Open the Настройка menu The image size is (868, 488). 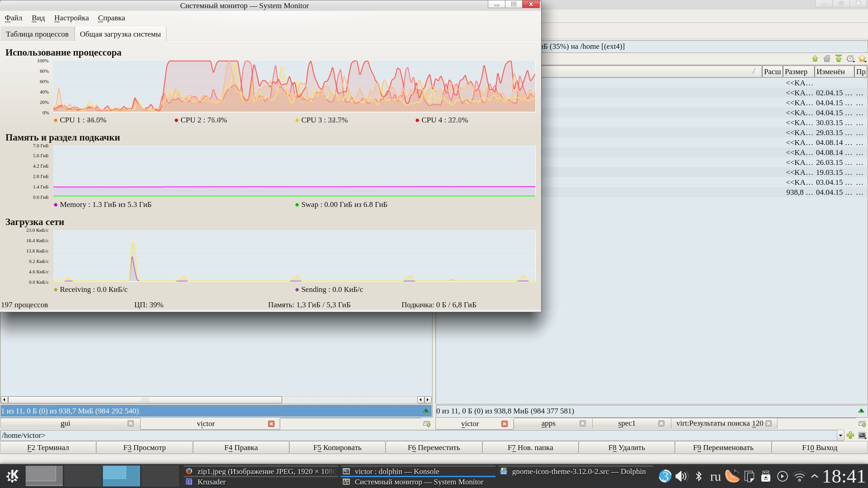tap(71, 18)
